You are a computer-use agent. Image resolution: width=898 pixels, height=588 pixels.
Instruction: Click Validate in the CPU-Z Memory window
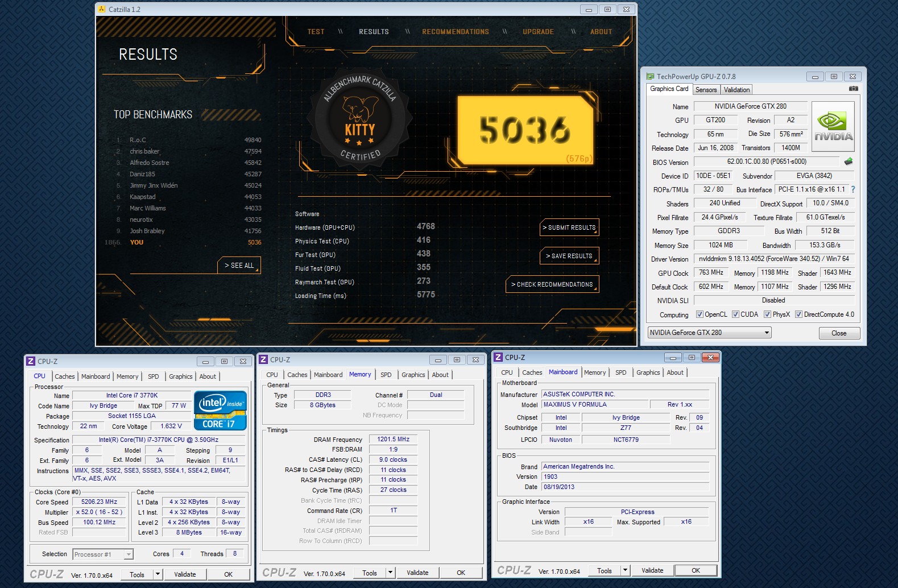(x=417, y=573)
